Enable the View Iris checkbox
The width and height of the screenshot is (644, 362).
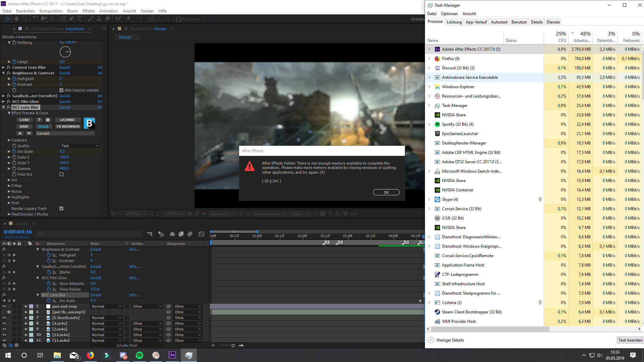(x=61, y=174)
